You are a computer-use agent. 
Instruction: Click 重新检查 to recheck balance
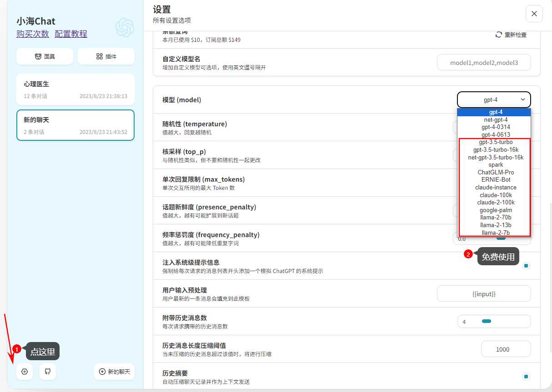point(511,35)
